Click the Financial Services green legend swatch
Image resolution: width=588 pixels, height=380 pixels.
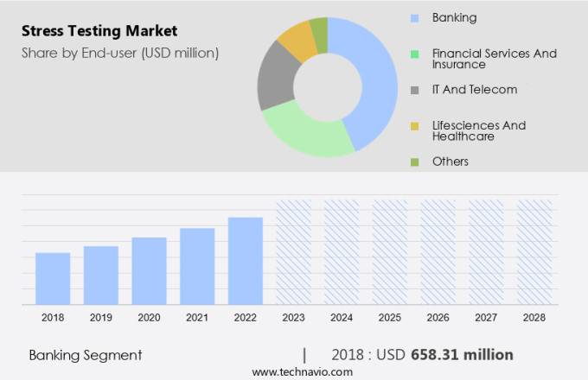(415, 54)
